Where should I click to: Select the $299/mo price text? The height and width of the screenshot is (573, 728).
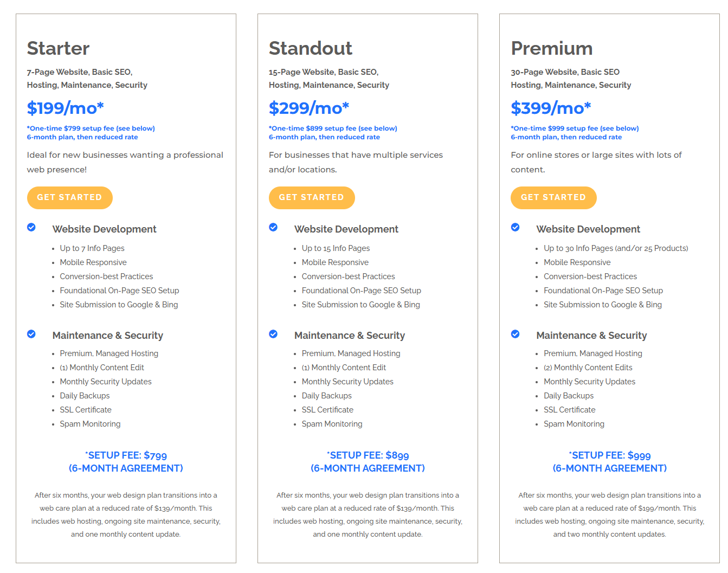coord(309,108)
